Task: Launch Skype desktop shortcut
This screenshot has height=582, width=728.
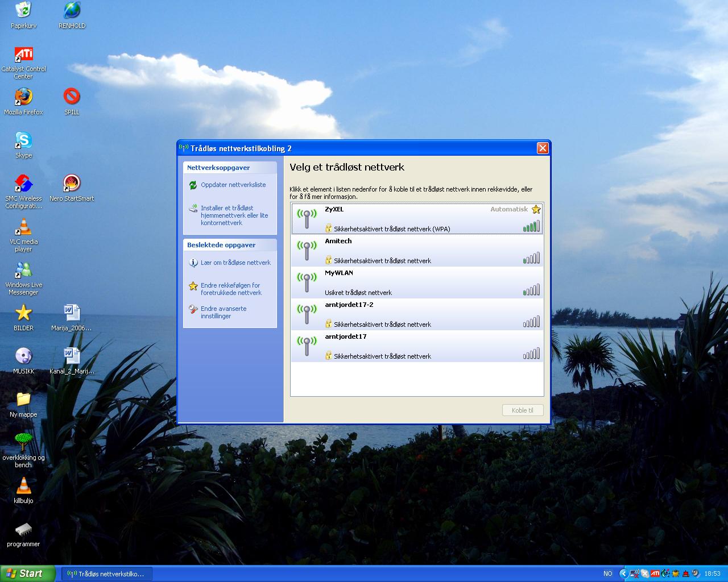Action: pyautogui.click(x=23, y=145)
